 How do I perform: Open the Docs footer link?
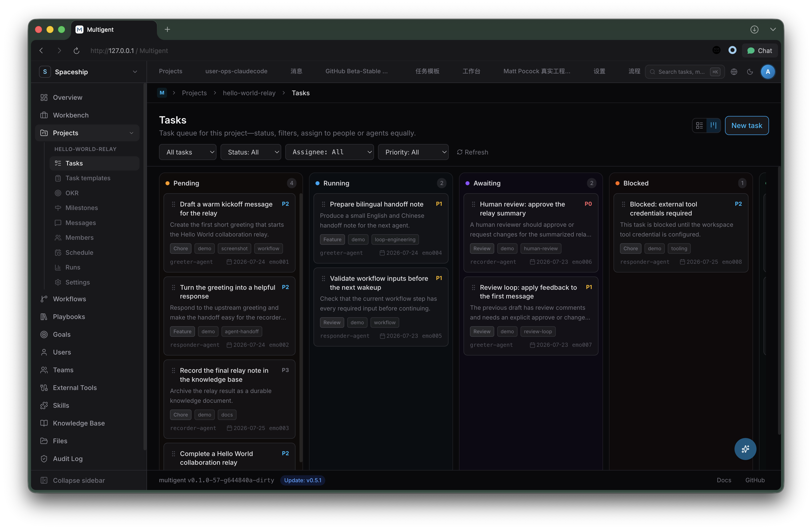click(x=724, y=480)
